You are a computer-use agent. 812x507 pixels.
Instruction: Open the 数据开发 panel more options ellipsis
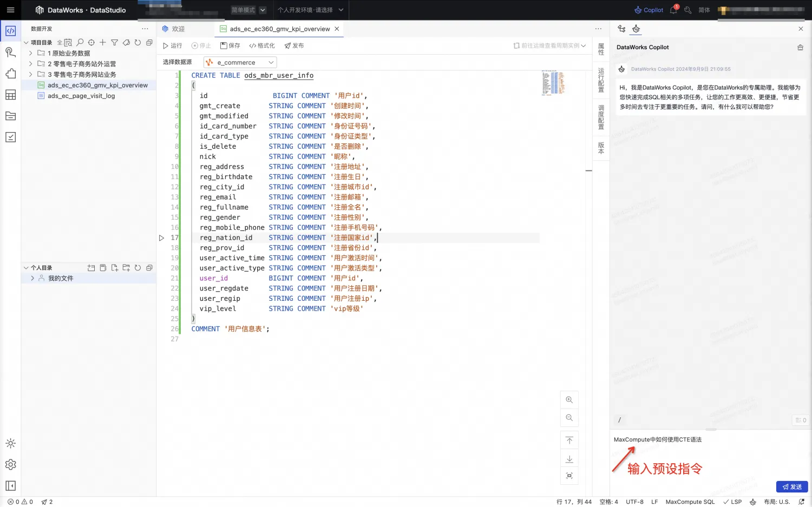click(145, 29)
